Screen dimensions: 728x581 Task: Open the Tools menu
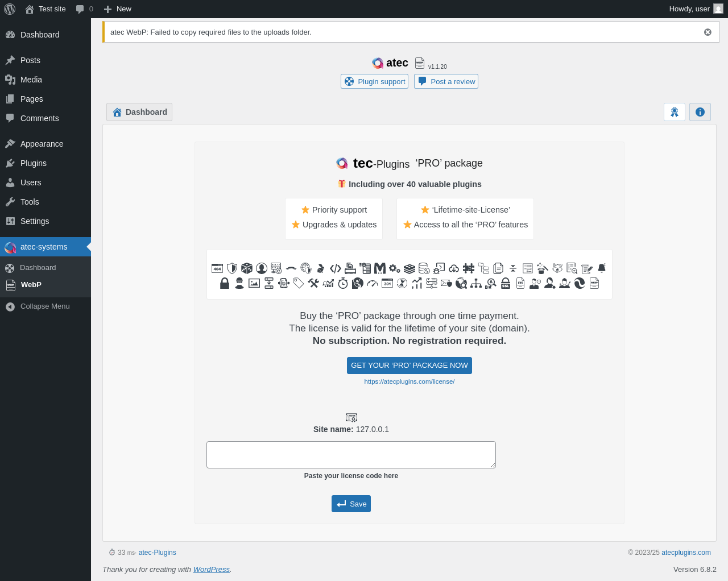click(45, 202)
